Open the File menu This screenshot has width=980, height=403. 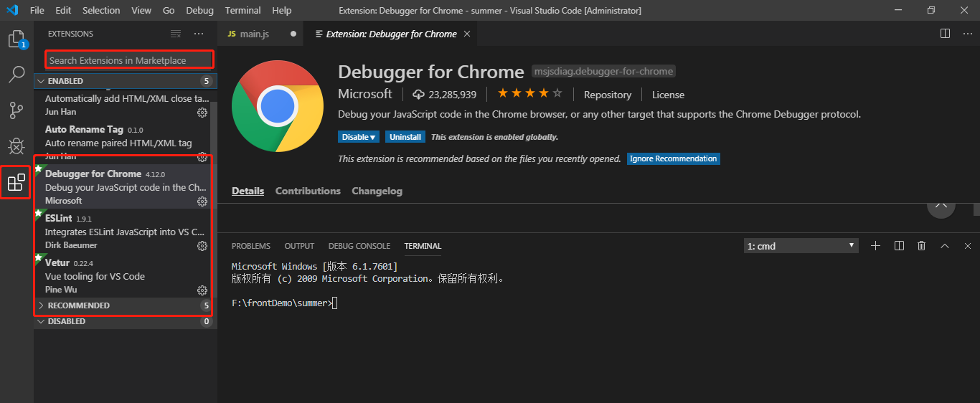click(x=37, y=10)
